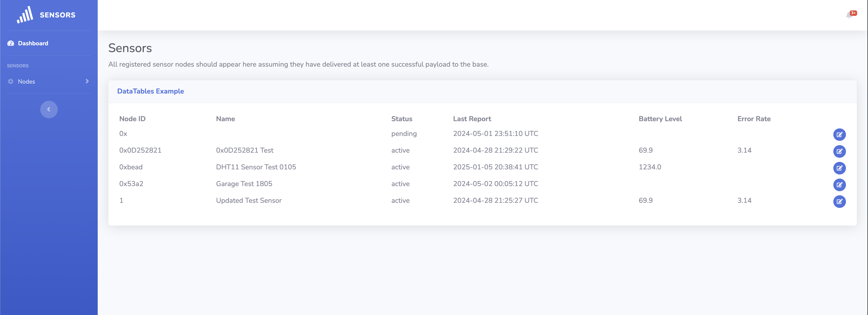
Task: Click edit icon for pending 0x node
Action: pyautogui.click(x=839, y=134)
